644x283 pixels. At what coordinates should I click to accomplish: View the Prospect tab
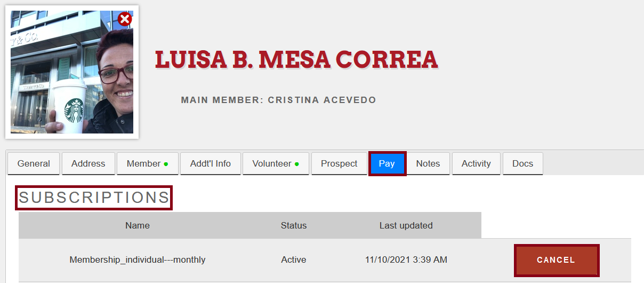click(x=339, y=163)
